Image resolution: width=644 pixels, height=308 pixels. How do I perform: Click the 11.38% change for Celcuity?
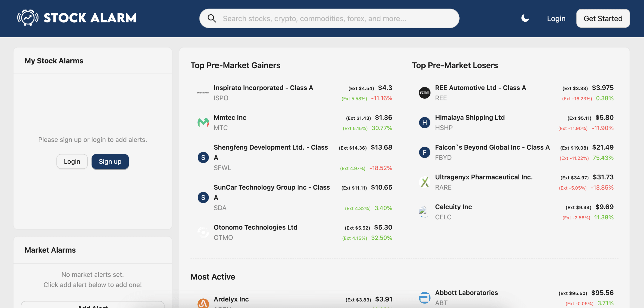[x=604, y=217]
